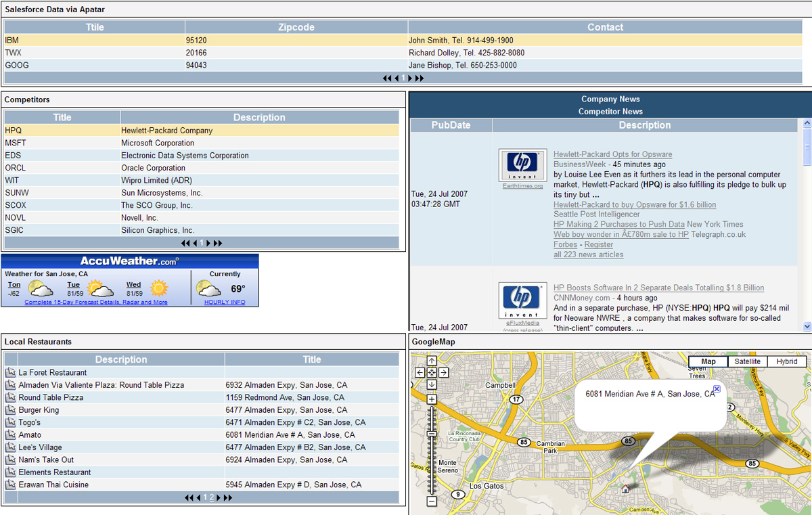Switch map to Hybrid view
Screen dimensions: 812x515
pyautogui.click(x=787, y=361)
